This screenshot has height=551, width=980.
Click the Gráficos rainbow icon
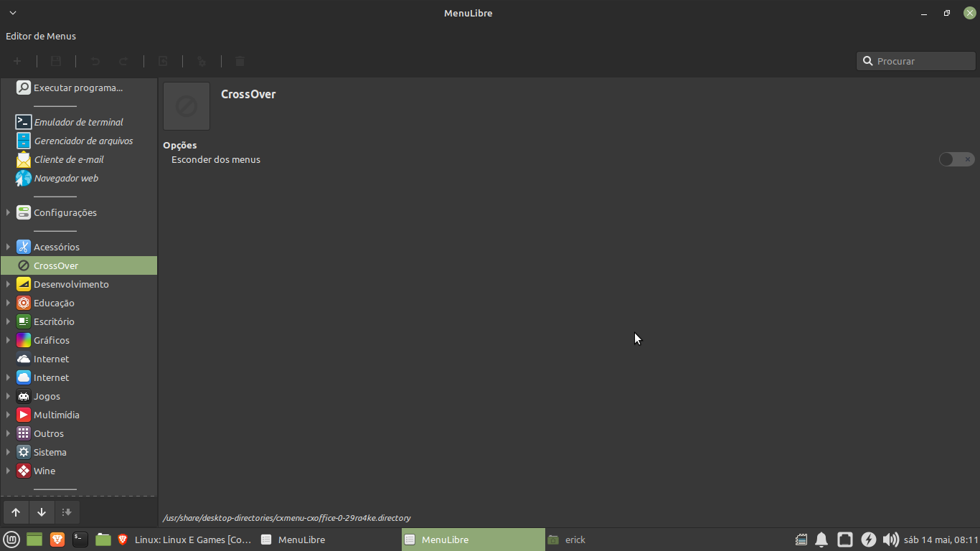(24, 340)
